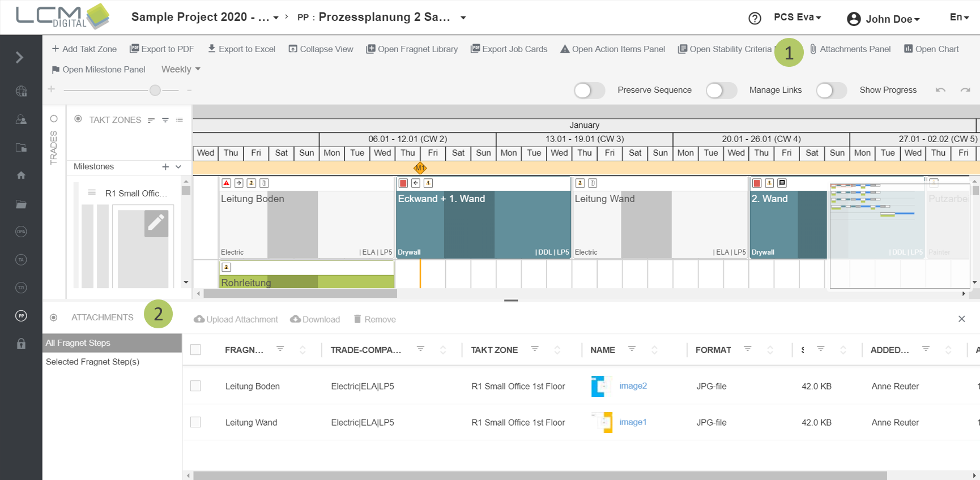The width and height of the screenshot is (980, 480).
Task: Open the lock icon in left sidebar
Action: coord(21,344)
